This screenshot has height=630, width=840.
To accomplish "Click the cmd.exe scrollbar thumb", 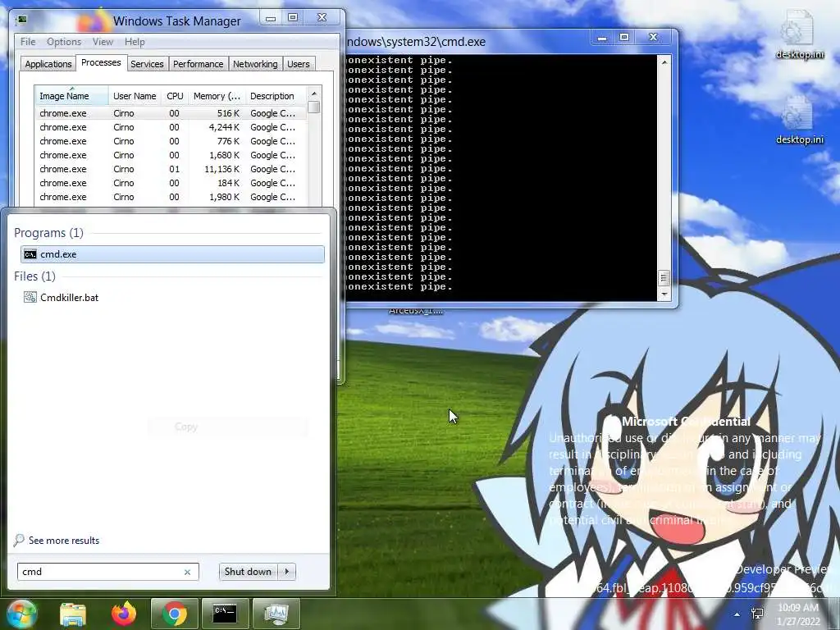I will pos(664,277).
